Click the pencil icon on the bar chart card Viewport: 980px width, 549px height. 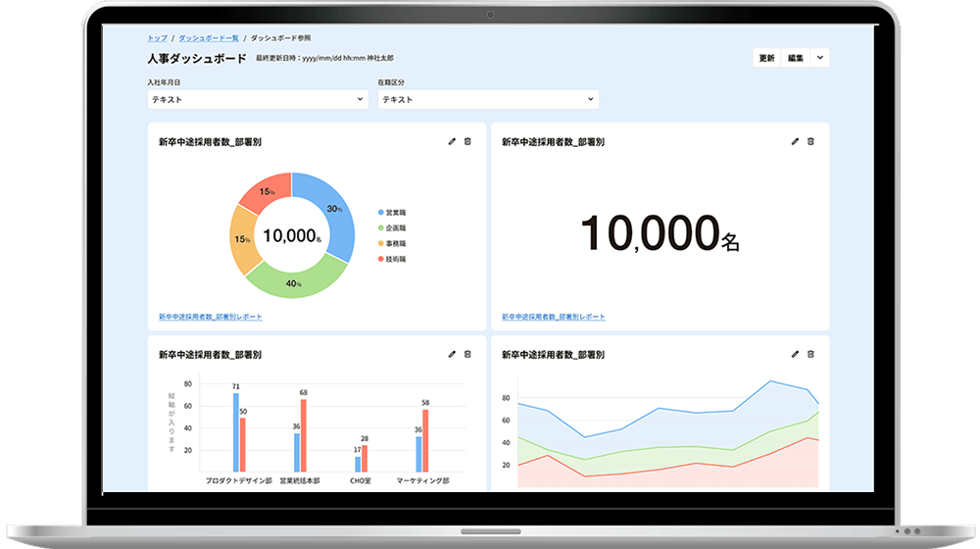[452, 354]
